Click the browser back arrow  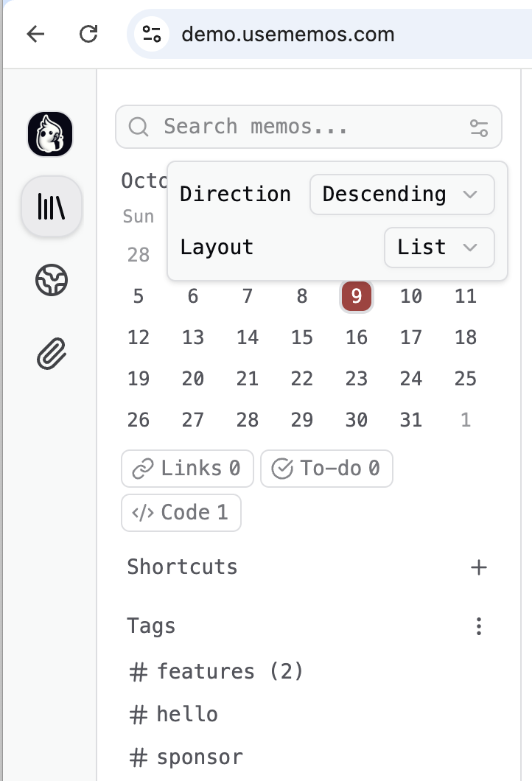click(35, 34)
